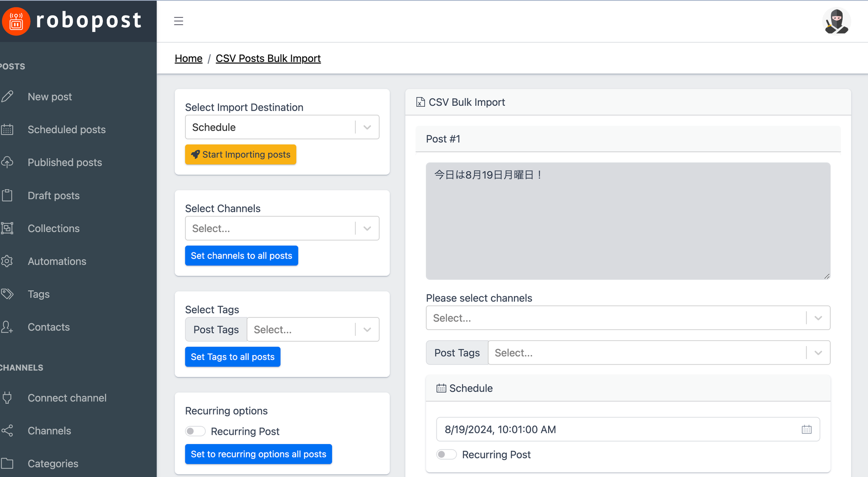Viewport: 868px width, 477px height.
Task: Click the rocket icon on Start Importing
Action: (195, 154)
